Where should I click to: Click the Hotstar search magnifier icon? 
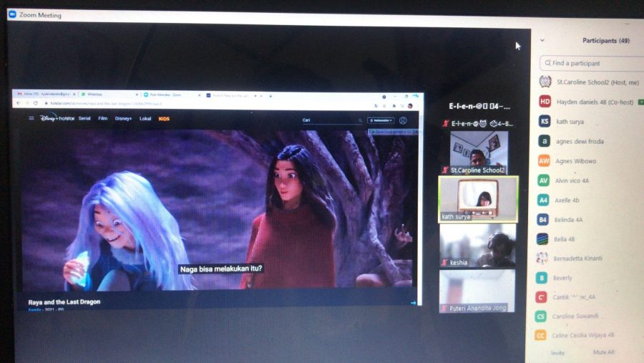[360, 120]
